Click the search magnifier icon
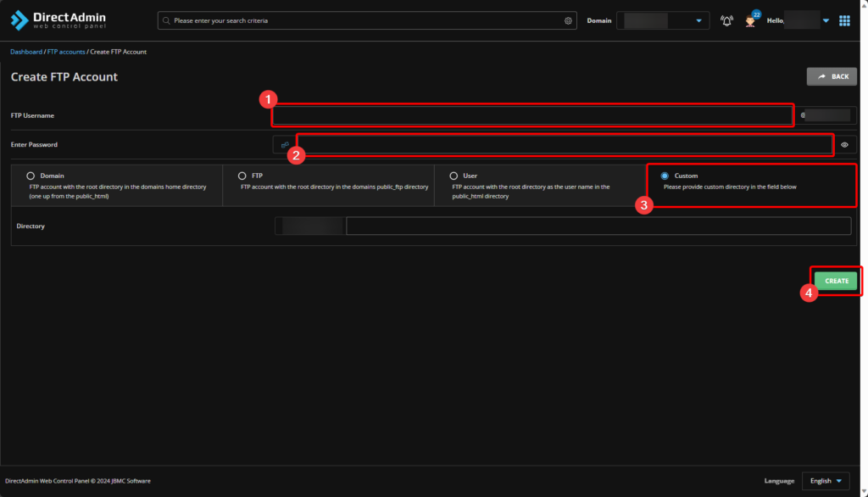This screenshot has width=868, height=497. [x=166, y=20]
